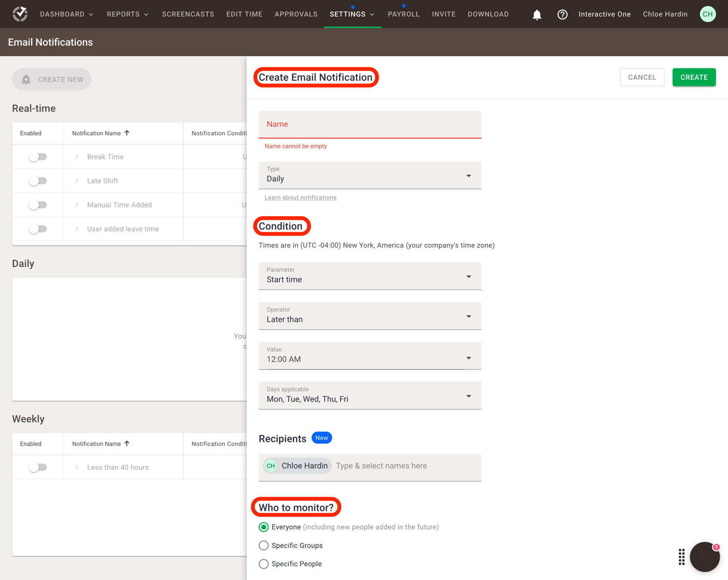Enable the Break Time notification toggle
The height and width of the screenshot is (580, 728).
(38, 157)
